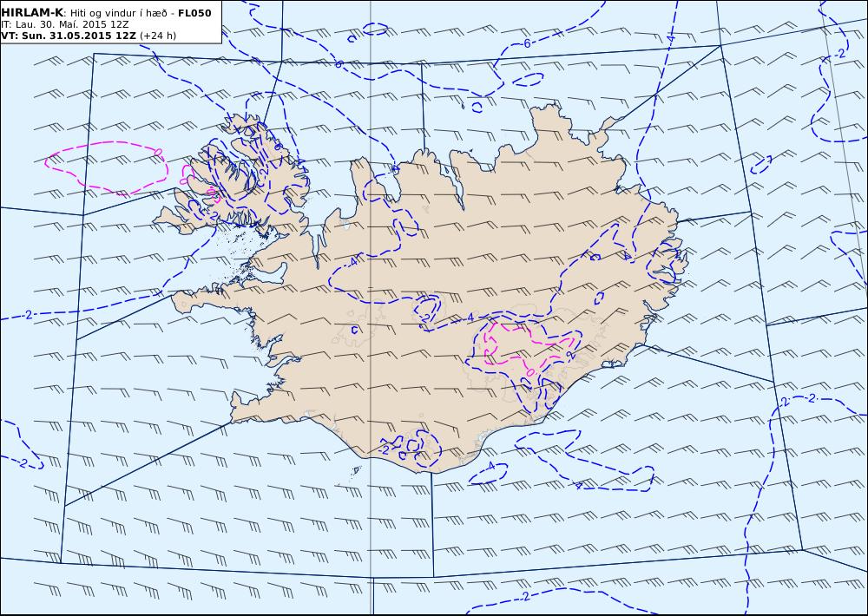Click the "FL050" flight level label
868x616 pixels.
(x=194, y=13)
